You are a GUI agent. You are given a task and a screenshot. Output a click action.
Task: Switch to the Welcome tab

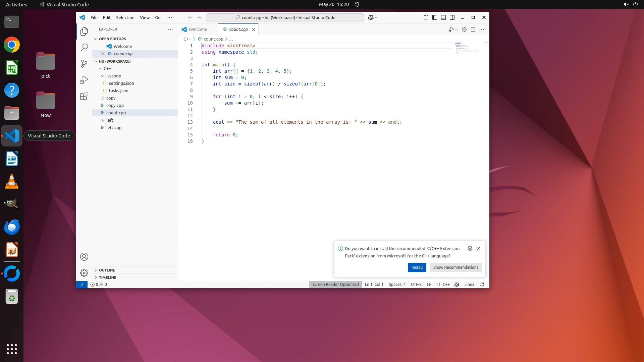pos(198,29)
